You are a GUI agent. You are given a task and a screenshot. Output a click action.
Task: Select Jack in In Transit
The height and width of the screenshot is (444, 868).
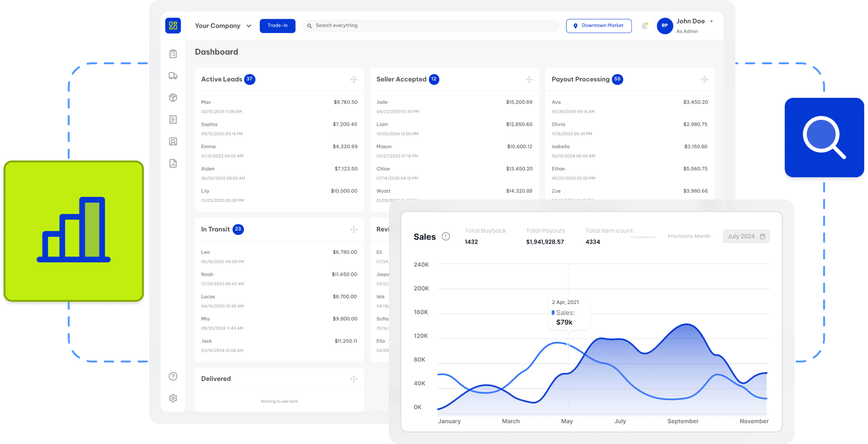(279, 346)
